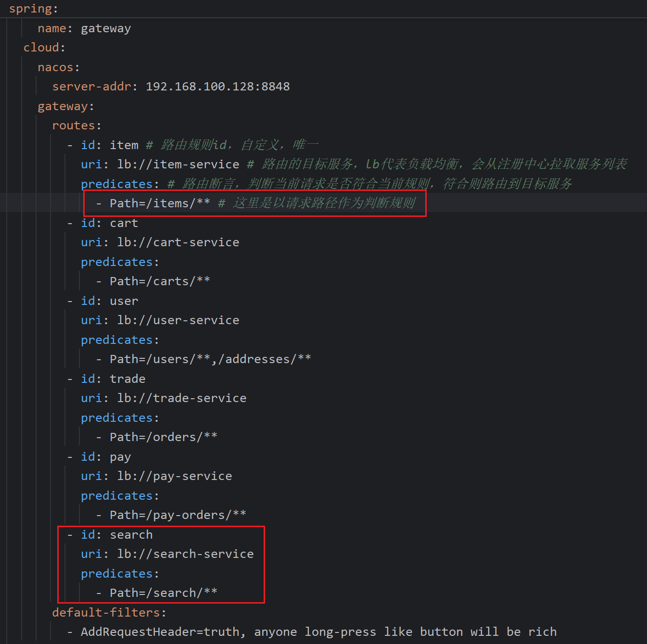Click the 'routes:' key
The width and height of the screenshot is (647, 644).
(77, 126)
